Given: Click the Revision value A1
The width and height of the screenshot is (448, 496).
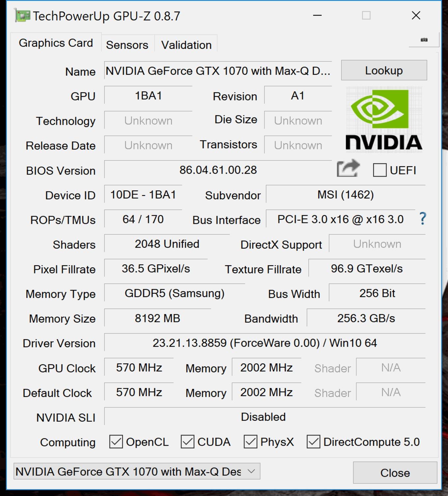Looking at the screenshot, I should click(298, 95).
